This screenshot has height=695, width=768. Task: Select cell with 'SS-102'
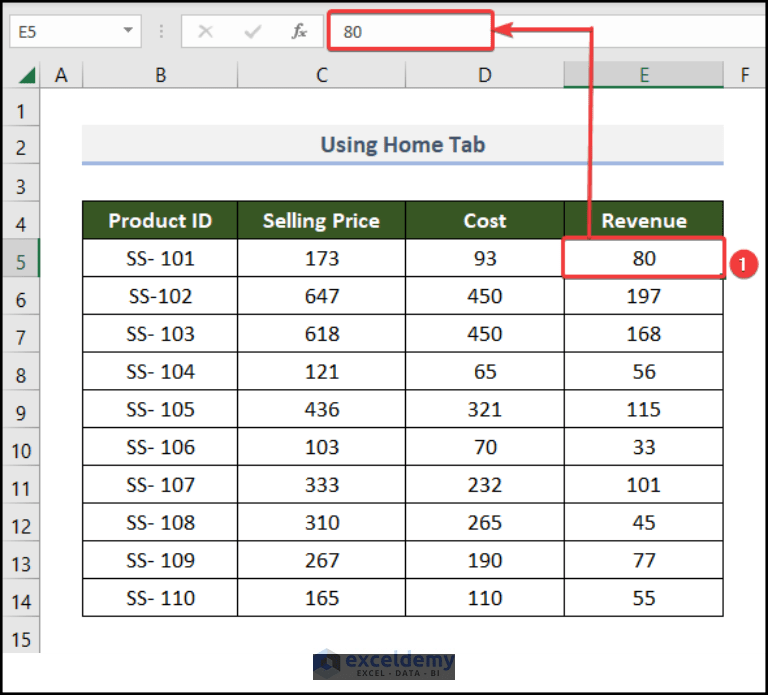coord(160,296)
